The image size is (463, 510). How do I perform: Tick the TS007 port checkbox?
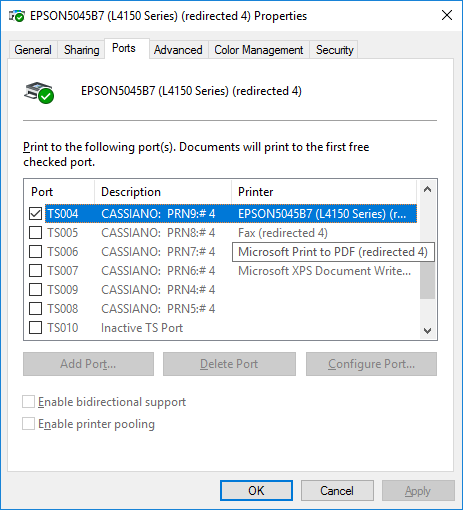35,271
